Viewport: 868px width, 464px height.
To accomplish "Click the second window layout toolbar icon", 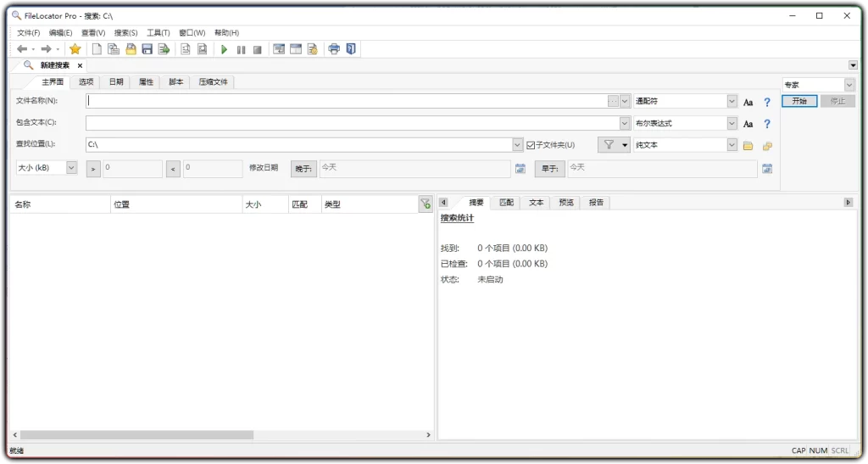I will pos(296,49).
